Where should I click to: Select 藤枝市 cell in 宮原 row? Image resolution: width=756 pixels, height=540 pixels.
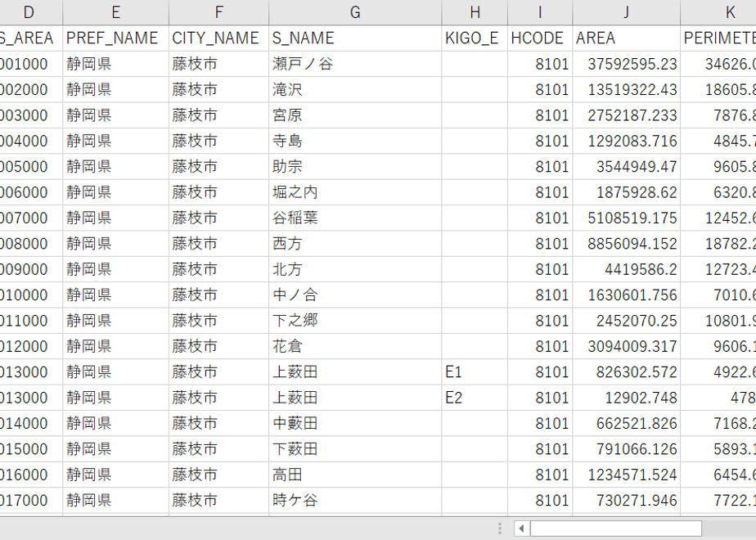point(219,115)
